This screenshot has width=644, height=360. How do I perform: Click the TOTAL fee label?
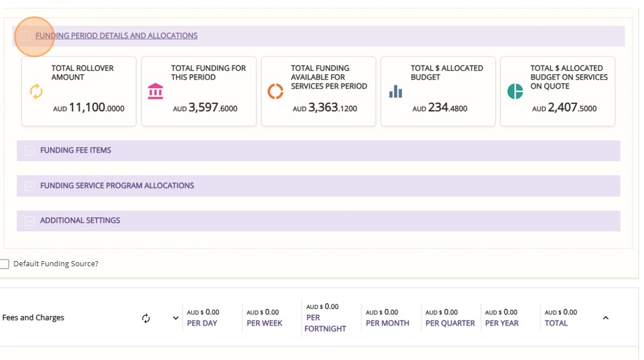pos(556,323)
